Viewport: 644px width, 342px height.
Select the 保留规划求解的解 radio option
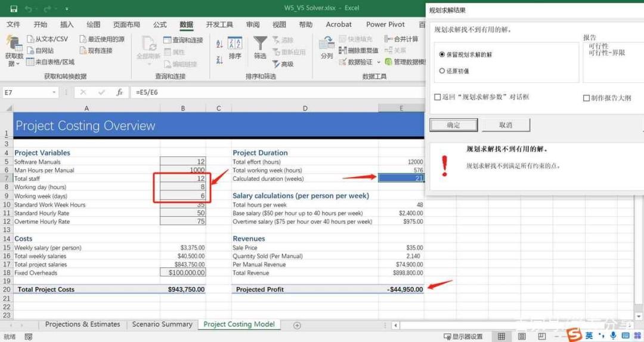tap(442, 54)
